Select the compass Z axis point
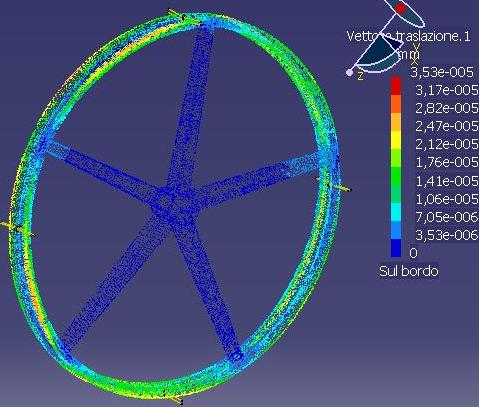This screenshot has height=407, width=479. tap(349, 72)
